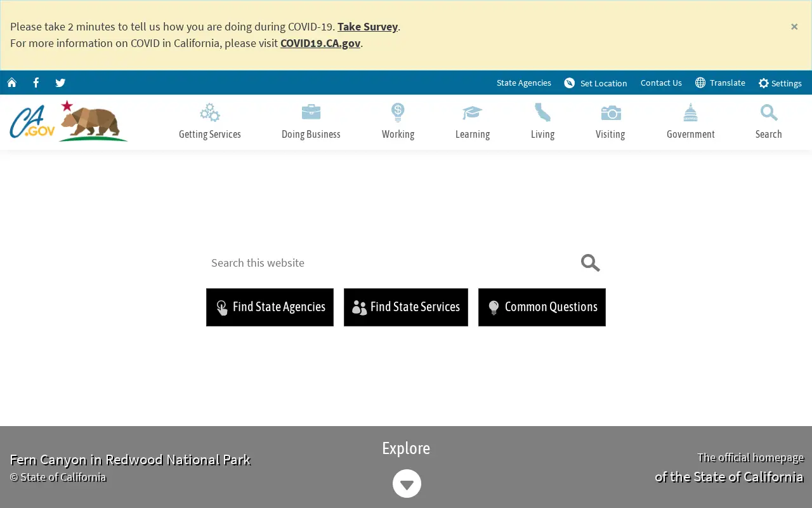Viewport: 812px width, 508px height.
Task: Expand Explore with the down arrow button
Action: coord(407,484)
